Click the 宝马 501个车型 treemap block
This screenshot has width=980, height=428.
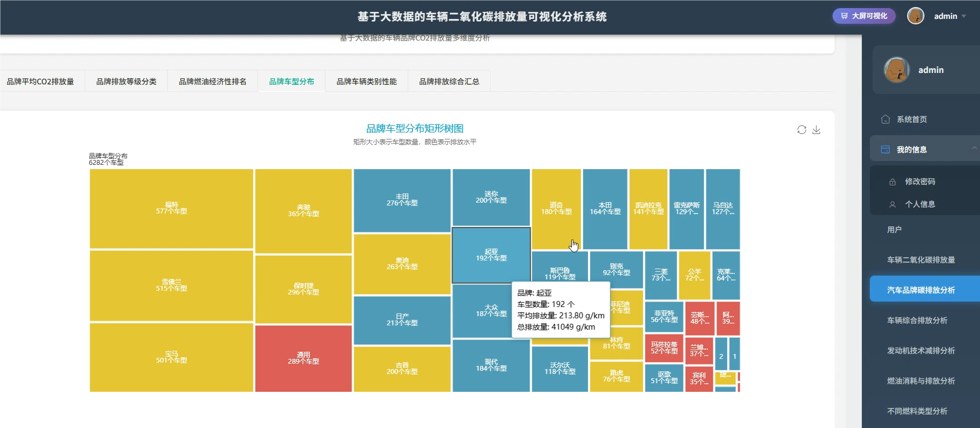[171, 357]
